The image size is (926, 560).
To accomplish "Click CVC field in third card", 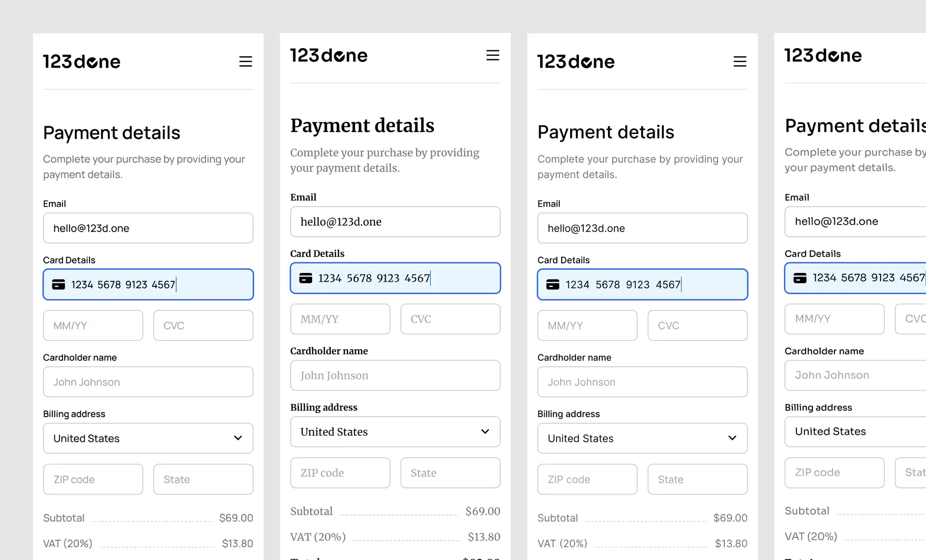I will 698,325.
